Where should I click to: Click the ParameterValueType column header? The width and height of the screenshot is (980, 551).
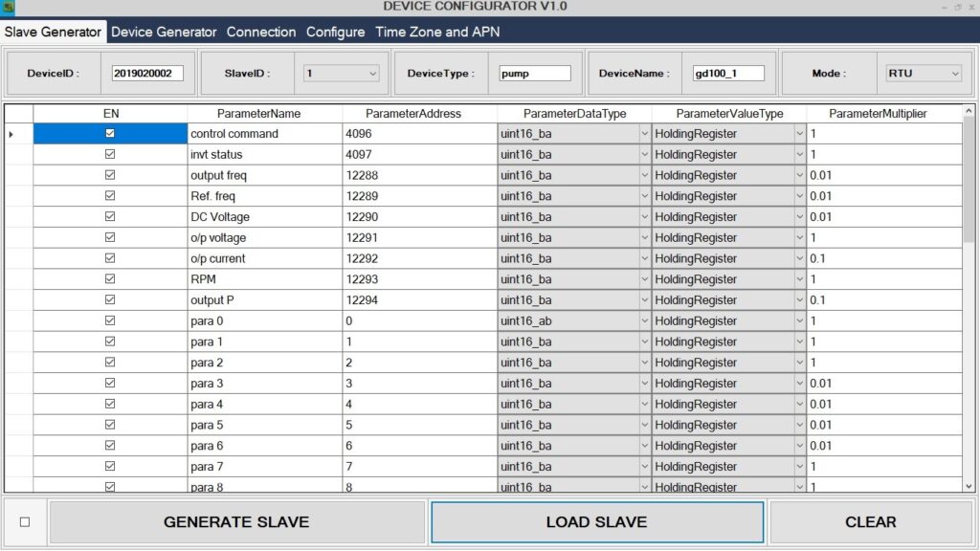729,113
